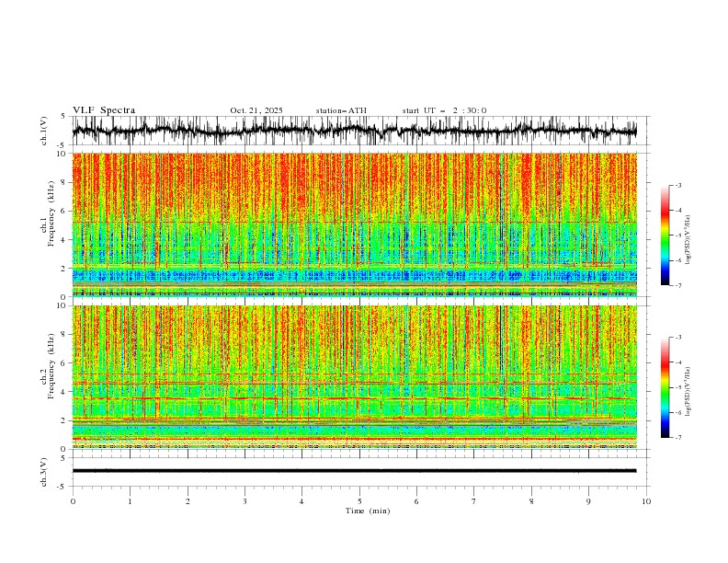Click the ch.1 Frequency (kHz) axis label
Screen dimensions: 728x563
[x=47, y=214]
